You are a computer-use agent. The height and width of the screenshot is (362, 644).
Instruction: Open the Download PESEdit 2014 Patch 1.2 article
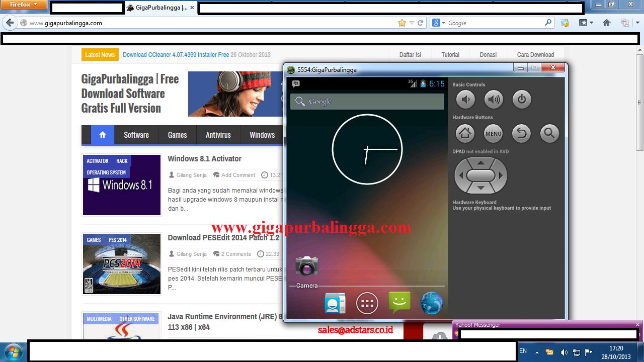[x=223, y=237]
